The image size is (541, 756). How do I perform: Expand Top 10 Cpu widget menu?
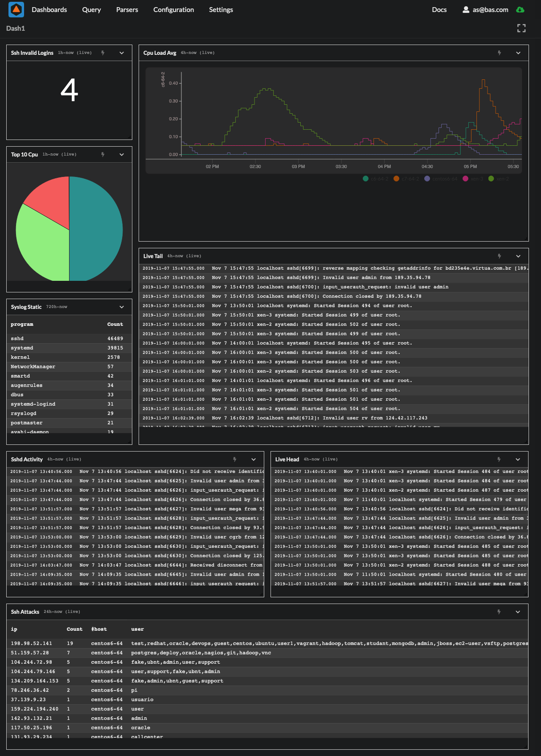coord(122,155)
